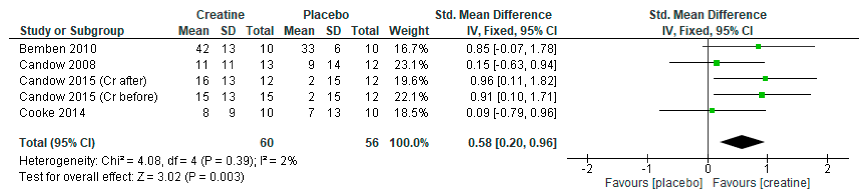868x196 pixels.
Task: Click the Candow 2015 (Cr before) green marker
Action: pyautogui.click(x=761, y=95)
